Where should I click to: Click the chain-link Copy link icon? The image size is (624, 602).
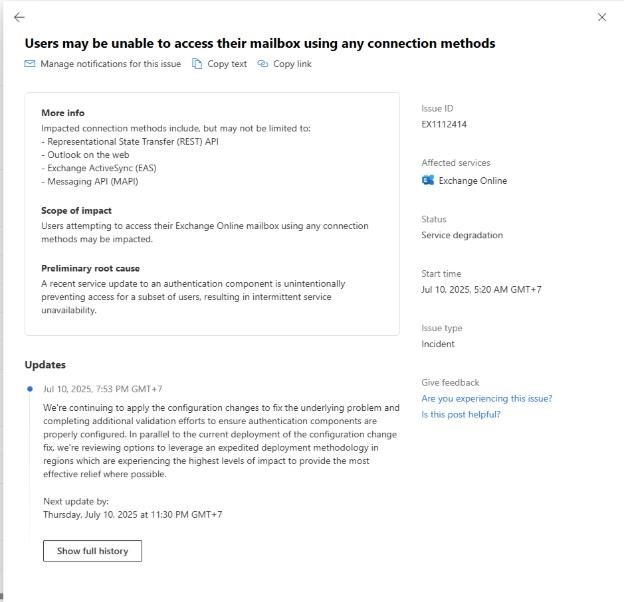pos(262,64)
